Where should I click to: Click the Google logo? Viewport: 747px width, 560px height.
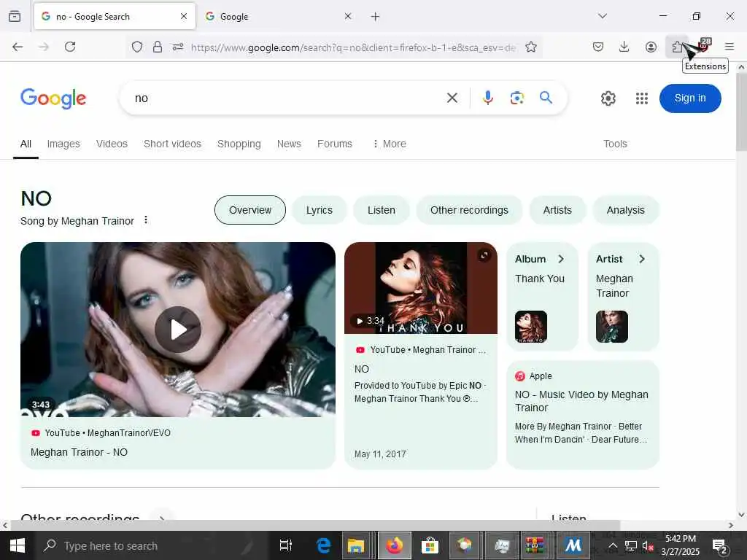[53, 98]
